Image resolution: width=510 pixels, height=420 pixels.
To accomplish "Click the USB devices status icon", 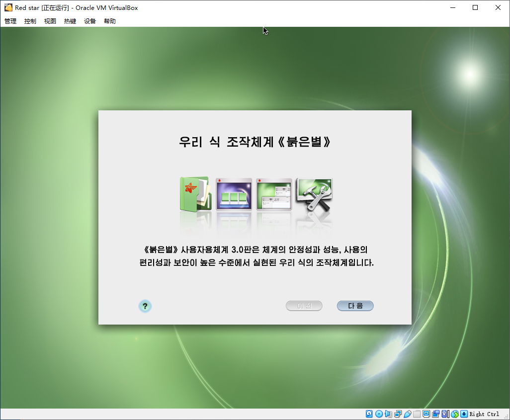I will click(407, 414).
